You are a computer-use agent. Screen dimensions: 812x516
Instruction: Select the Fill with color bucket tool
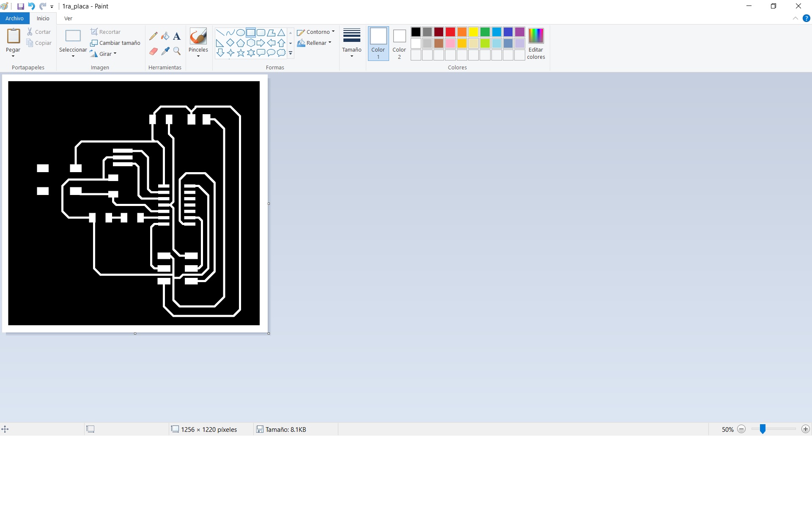click(x=165, y=36)
